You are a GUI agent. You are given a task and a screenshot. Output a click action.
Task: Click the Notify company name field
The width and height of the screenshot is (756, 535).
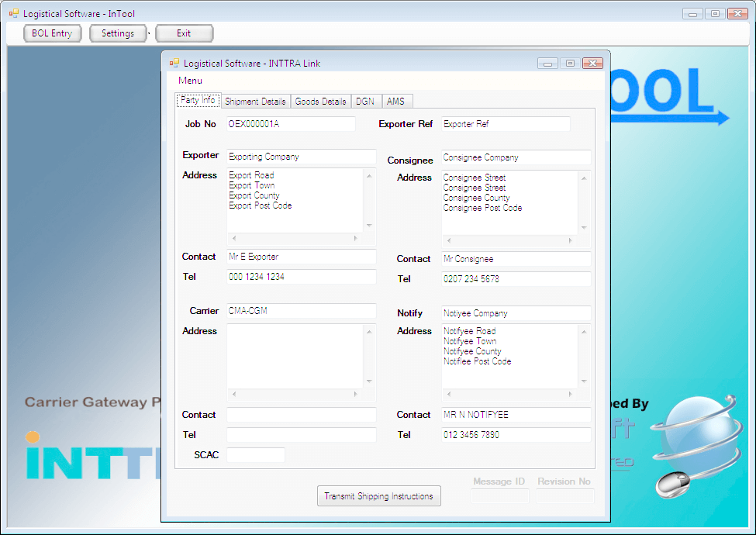pos(516,313)
